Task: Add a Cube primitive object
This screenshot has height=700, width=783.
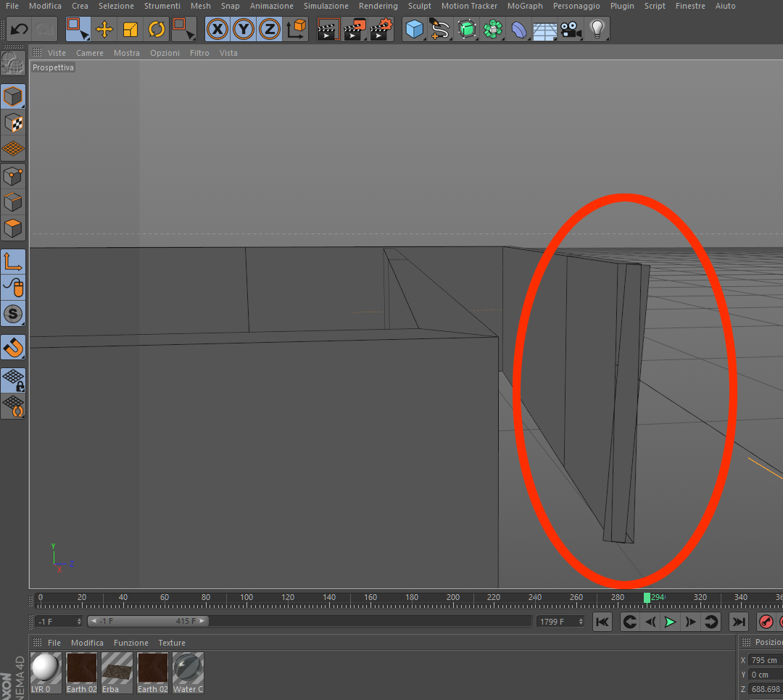Action: point(415,29)
